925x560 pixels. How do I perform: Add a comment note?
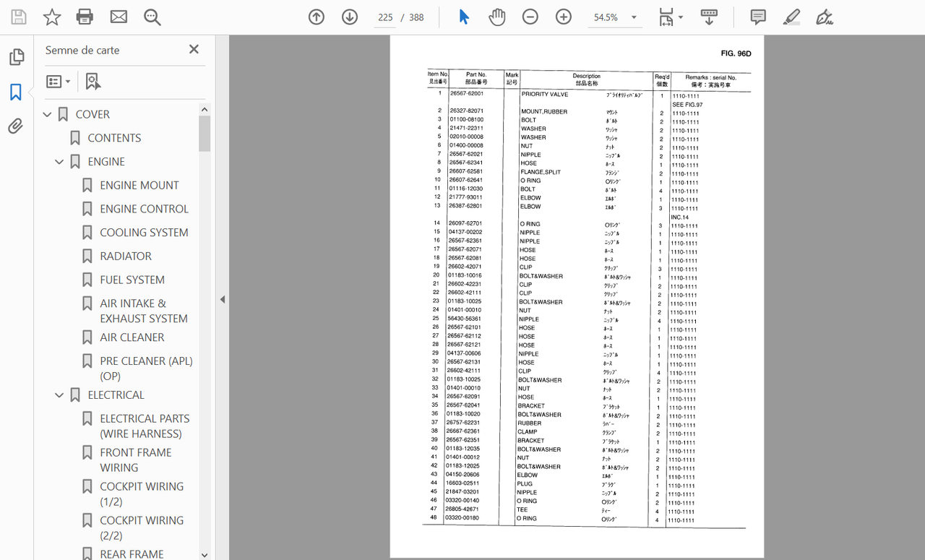pos(758,17)
